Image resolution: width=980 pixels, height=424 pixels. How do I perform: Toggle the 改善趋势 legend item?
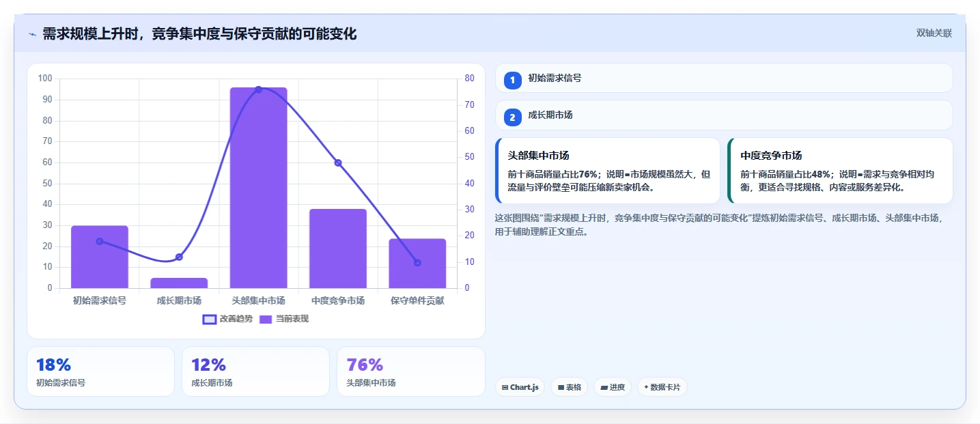227,319
